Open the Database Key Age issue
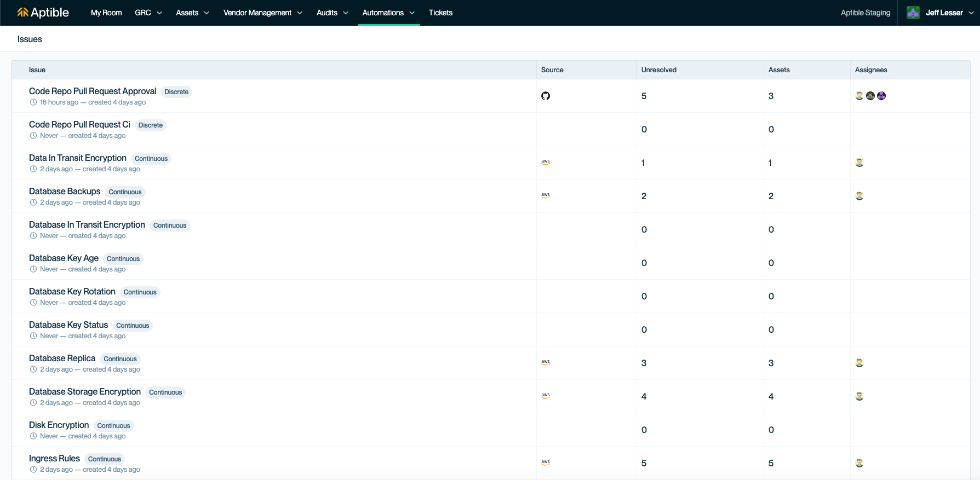 (x=64, y=258)
